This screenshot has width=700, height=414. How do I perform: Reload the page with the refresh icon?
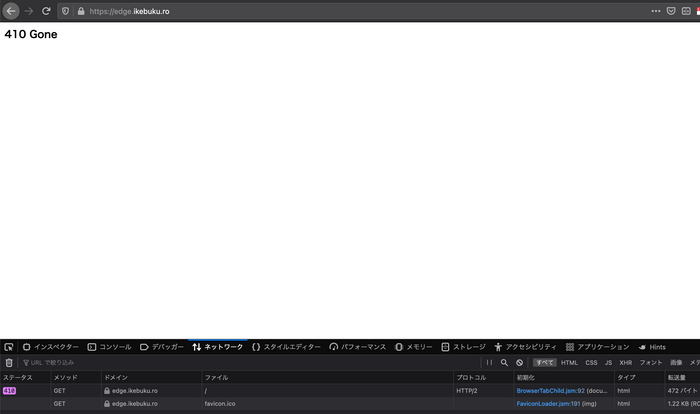(x=46, y=11)
